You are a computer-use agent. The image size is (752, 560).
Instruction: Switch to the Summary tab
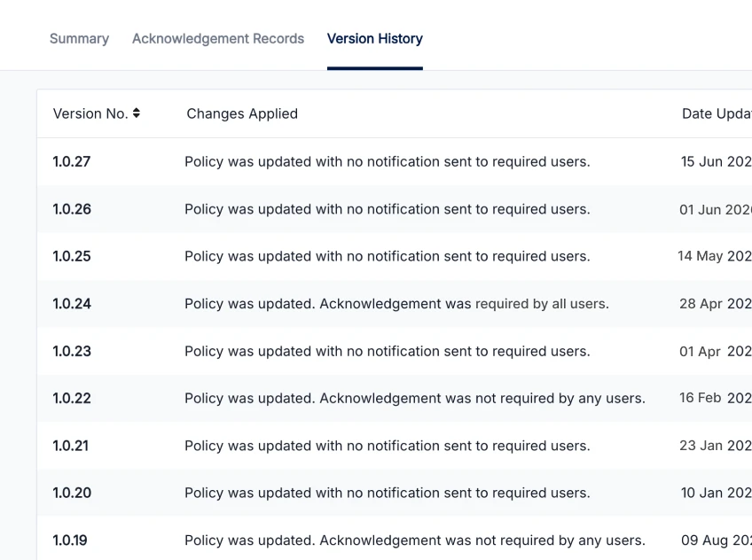coord(79,38)
